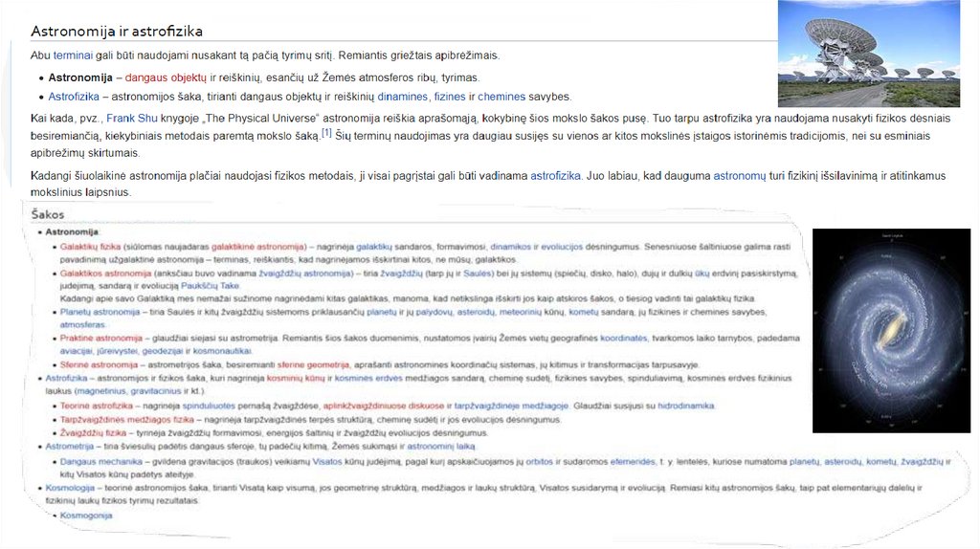The image size is (980, 549).
Task: Click the 'atmosferas' link
Action: point(82,325)
